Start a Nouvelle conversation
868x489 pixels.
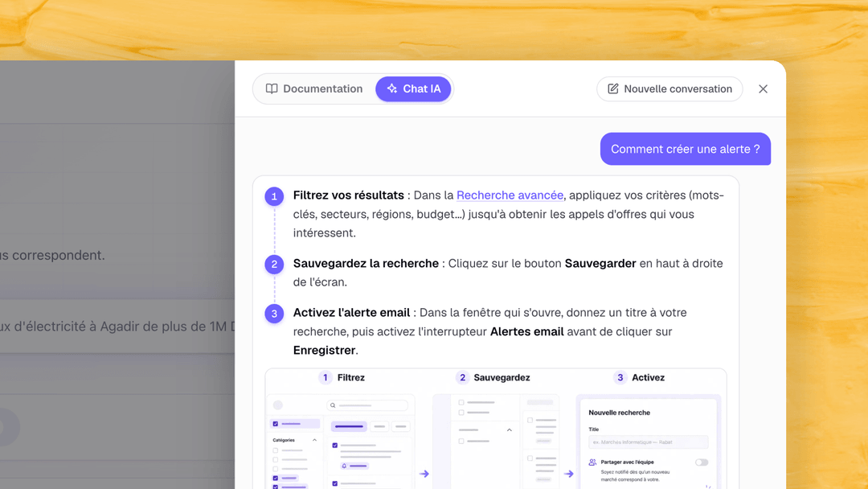(669, 89)
